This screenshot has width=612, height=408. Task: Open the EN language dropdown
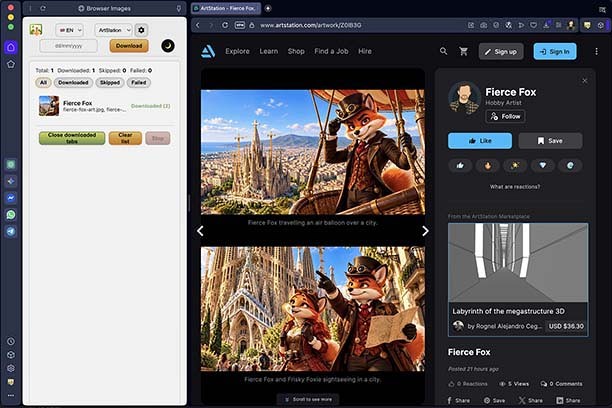[69, 30]
